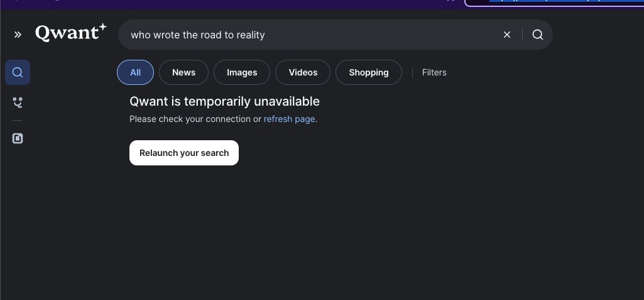Switch to the Images tab

(242, 72)
